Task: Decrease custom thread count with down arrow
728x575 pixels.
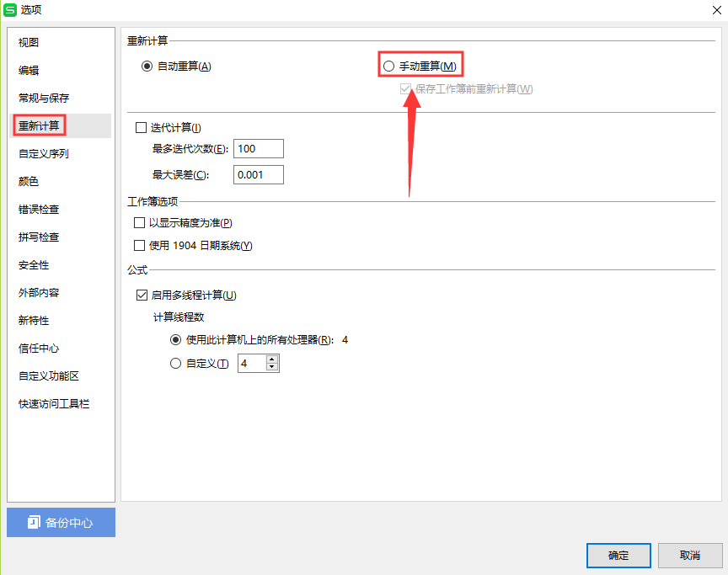Action: (272, 367)
